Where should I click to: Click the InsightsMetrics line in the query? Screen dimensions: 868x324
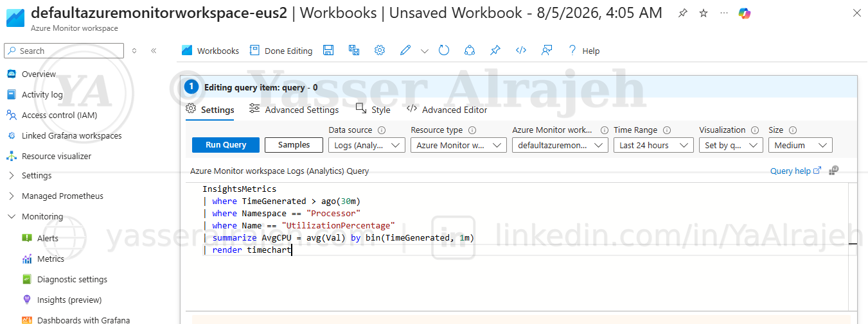pyautogui.click(x=239, y=189)
